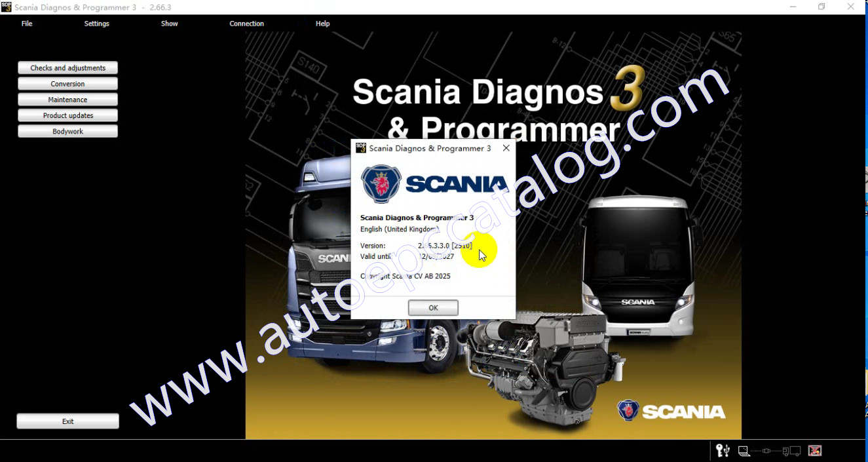
Task: Click the Exit button
Action: [x=68, y=421]
